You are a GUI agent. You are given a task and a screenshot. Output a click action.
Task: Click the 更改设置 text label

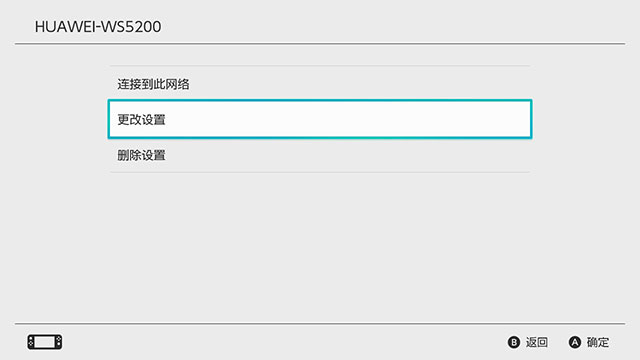[x=141, y=120]
